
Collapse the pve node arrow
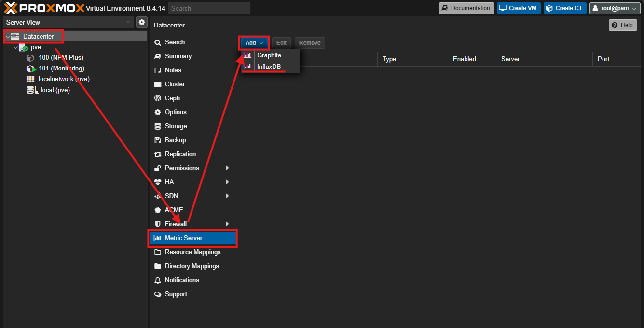click(x=15, y=47)
